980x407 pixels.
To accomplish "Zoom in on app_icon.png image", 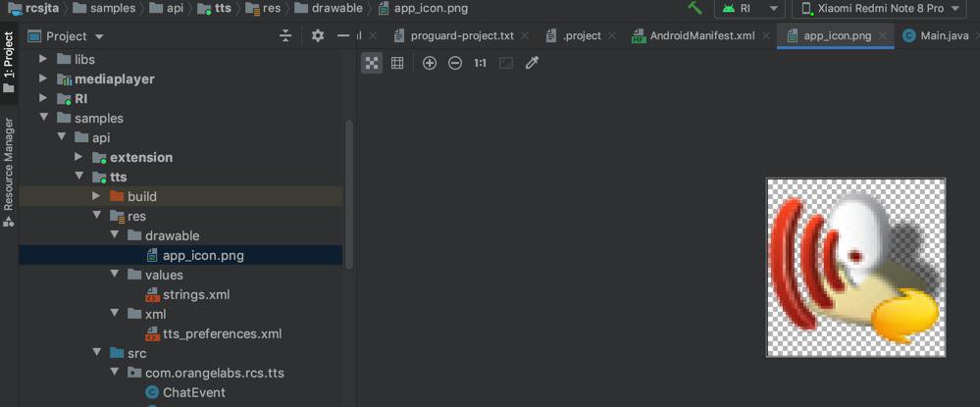I will (x=430, y=63).
